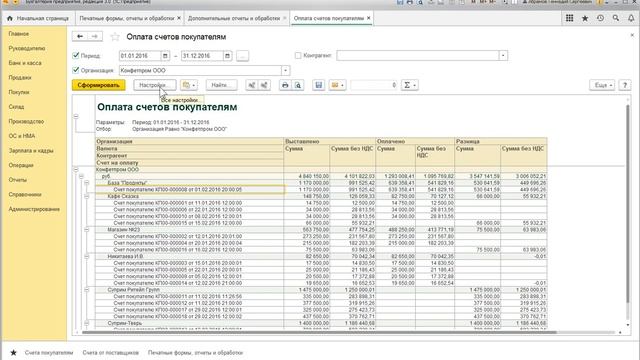The height and width of the screenshot is (360, 640).
Task: Open calendar for start date 01.01.2016
Action: (x=165, y=56)
